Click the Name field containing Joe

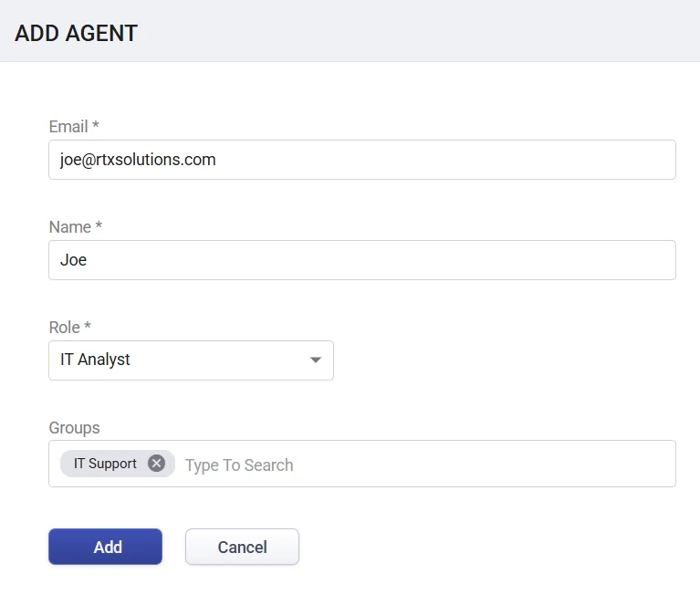[x=362, y=260]
